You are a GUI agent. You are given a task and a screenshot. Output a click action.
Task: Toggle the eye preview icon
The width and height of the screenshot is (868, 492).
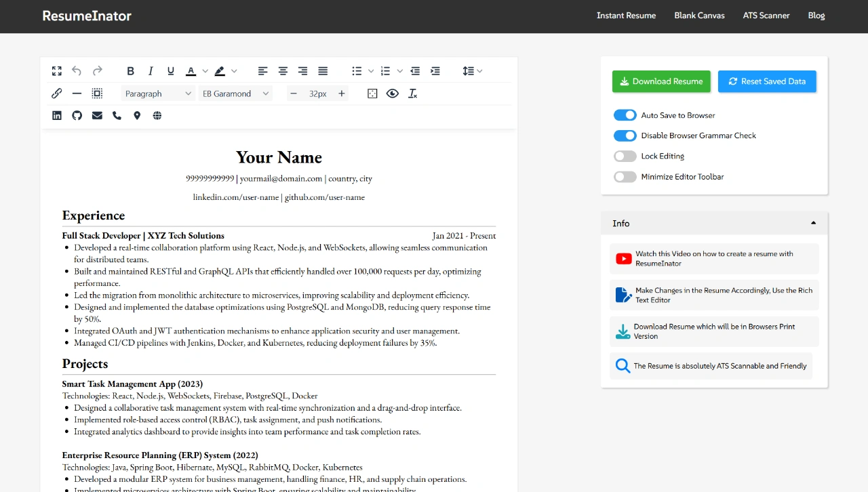click(393, 94)
